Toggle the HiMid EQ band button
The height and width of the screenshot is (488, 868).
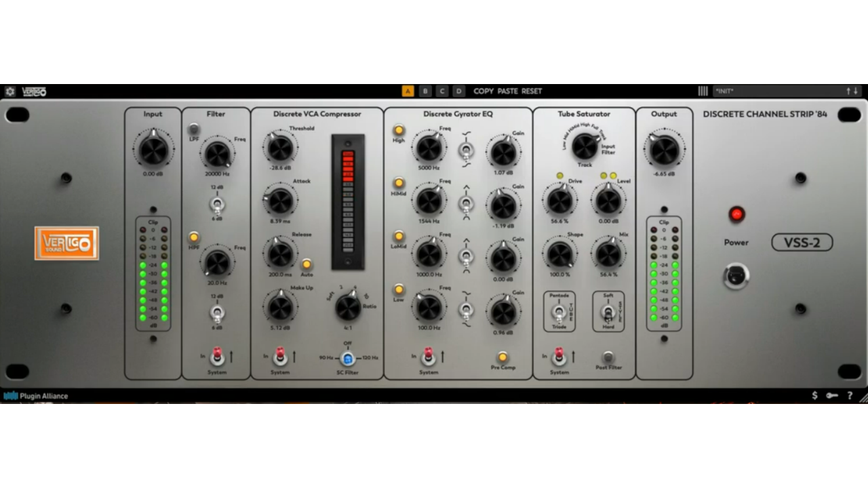[399, 182]
